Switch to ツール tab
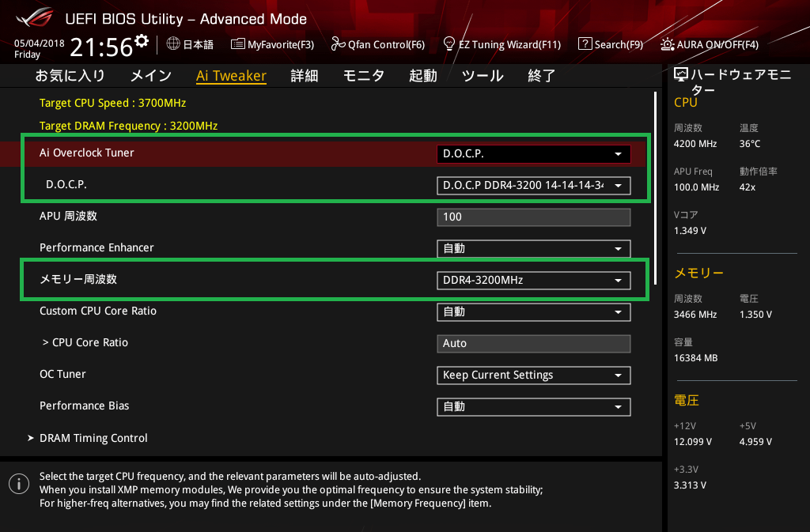This screenshot has width=810, height=532. point(483,76)
